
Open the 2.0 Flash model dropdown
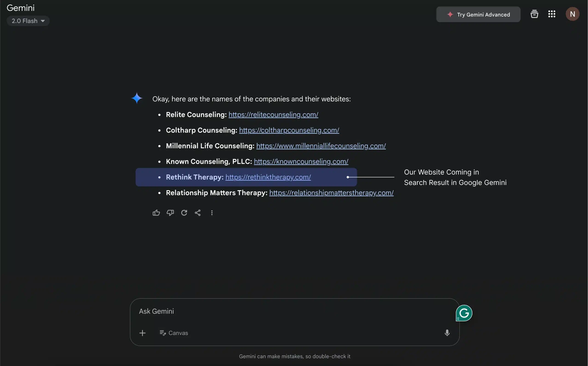(x=28, y=21)
